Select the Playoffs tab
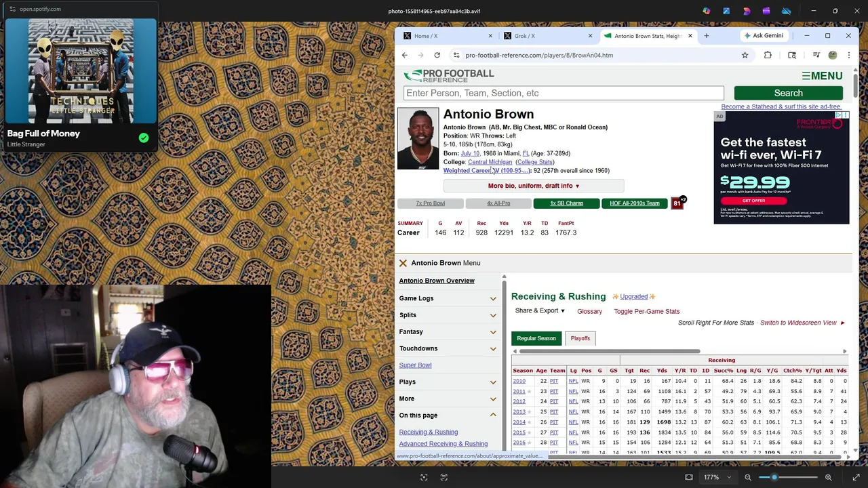The image size is (868, 488). [x=580, y=338]
